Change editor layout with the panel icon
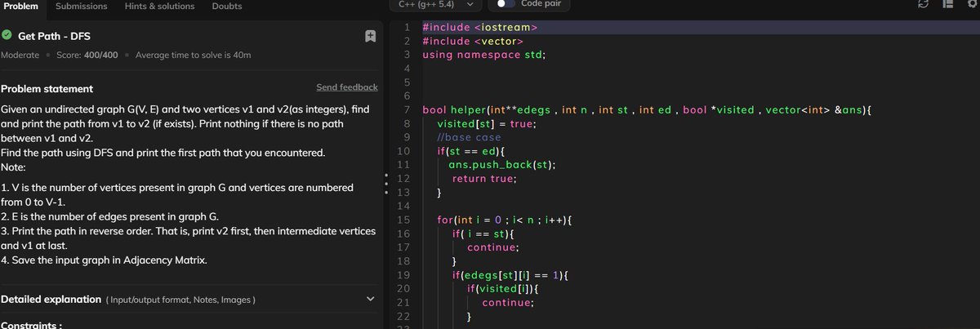Image resolution: width=980 pixels, height=329 pixels. (x=947, y=5)
